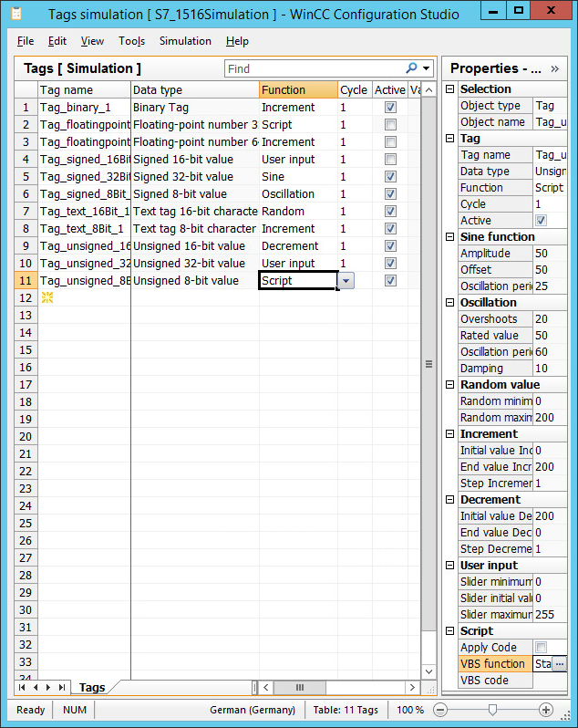
Task: Click the new row star icon in row 12
Action: [x=46, y=298]
